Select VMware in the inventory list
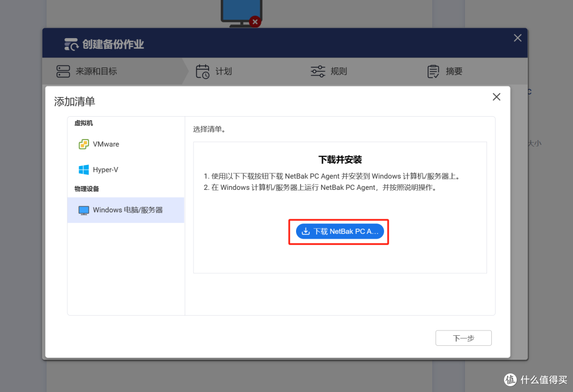The height and width of the screenshot is (392, 573). tap(126, 144)
